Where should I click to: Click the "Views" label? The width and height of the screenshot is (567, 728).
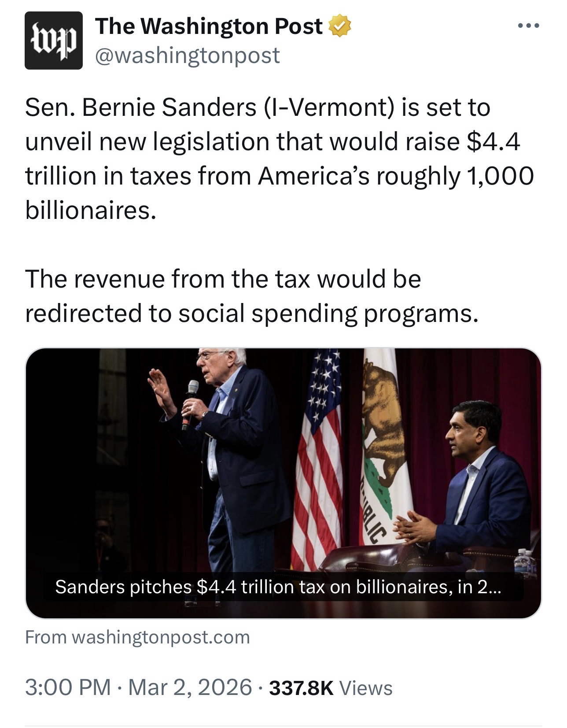tap(366, 688)
